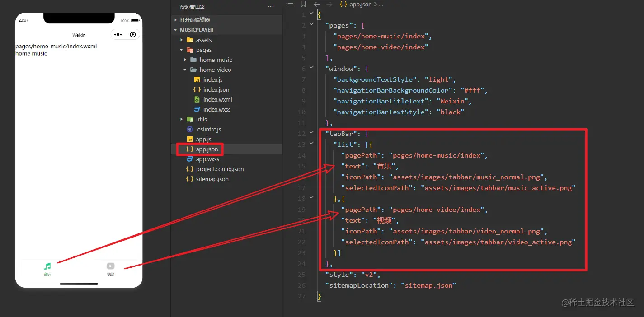Go forward with the right arrow icon
The width and height of the screenshot is (644, 317).
[329, 5]
